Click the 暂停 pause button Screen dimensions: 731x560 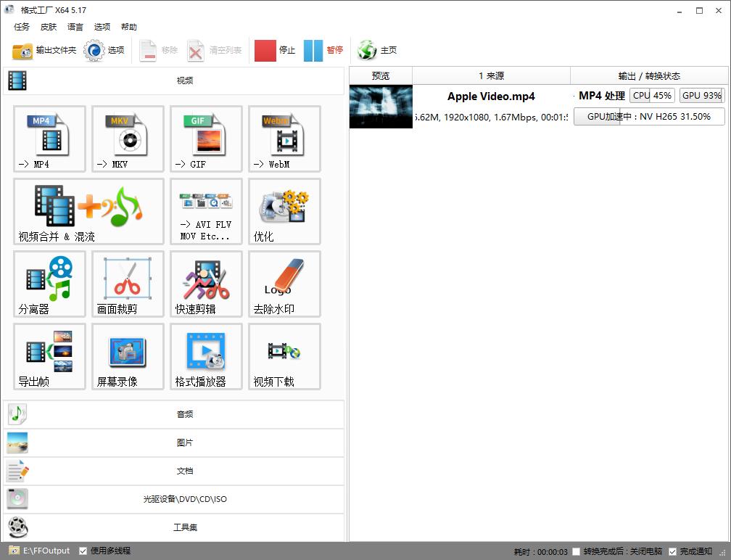323,50
